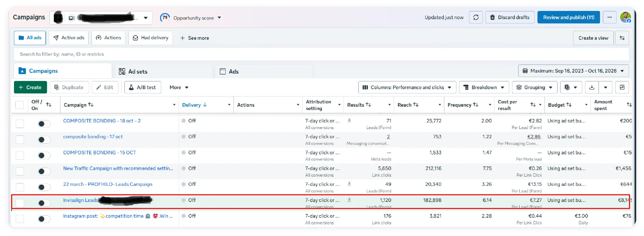The height and width of the screenshot is (236, 644).
Task: Check the composite bonding - 17 oct row
Action: click(20, 139)
